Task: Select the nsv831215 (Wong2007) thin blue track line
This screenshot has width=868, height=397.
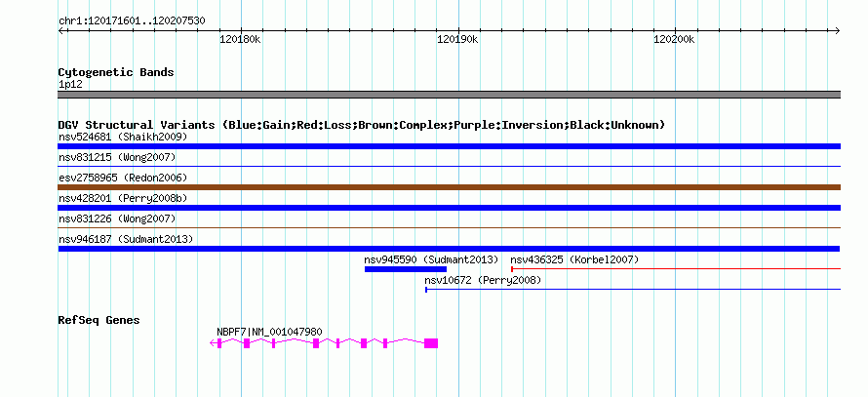Action: click(x=449, y=166)
